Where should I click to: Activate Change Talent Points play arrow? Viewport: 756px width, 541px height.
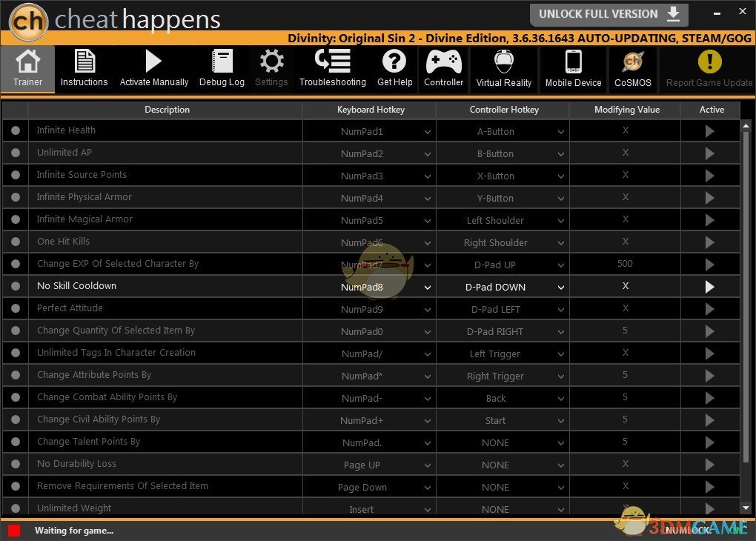click(x=709, y=442)
